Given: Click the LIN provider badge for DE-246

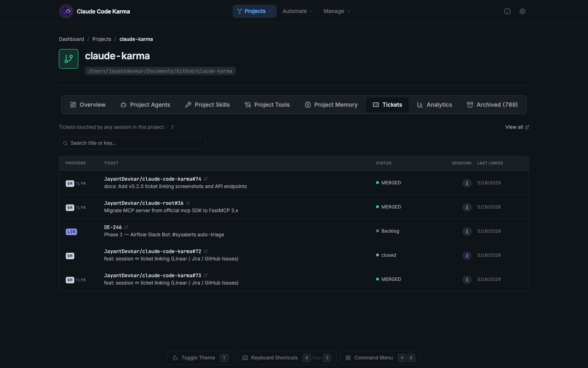Looking at the screenshot, I should click(x=71, y=232).
